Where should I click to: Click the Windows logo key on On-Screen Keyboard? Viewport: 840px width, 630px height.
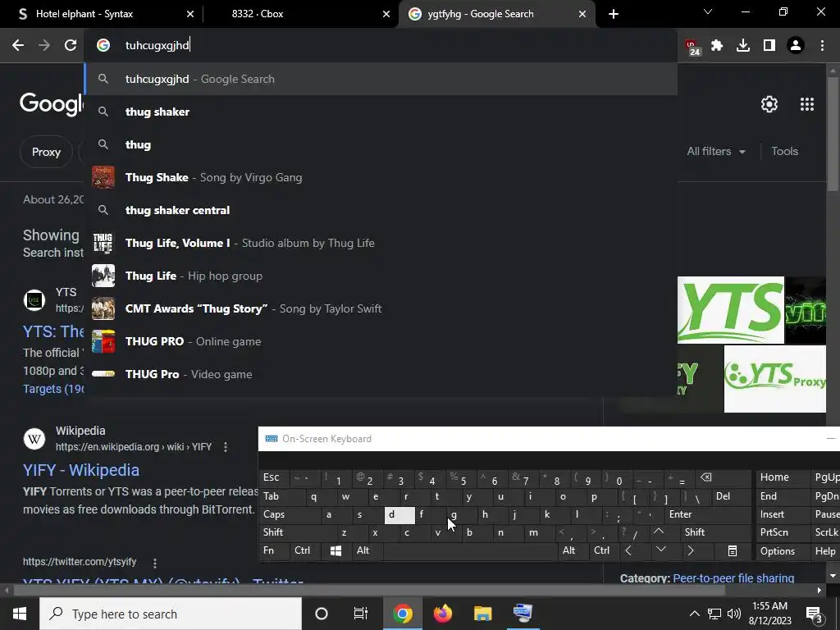[x=336, y=550]
